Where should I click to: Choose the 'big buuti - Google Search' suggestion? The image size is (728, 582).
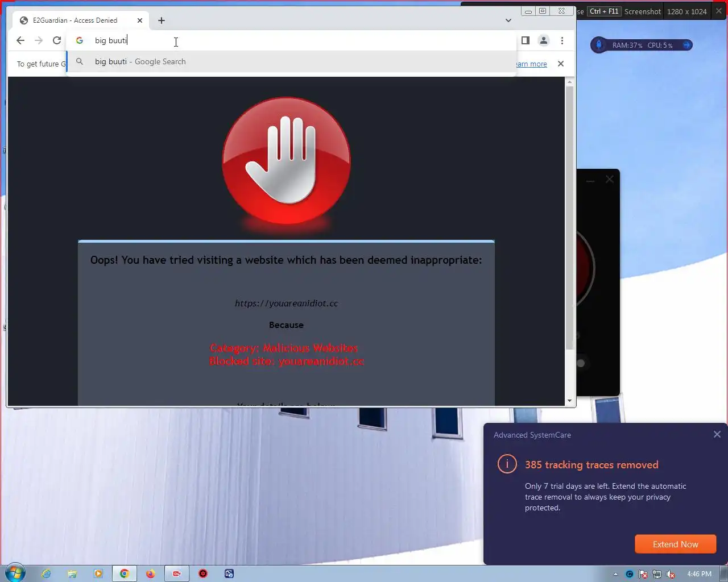point(291,61)
